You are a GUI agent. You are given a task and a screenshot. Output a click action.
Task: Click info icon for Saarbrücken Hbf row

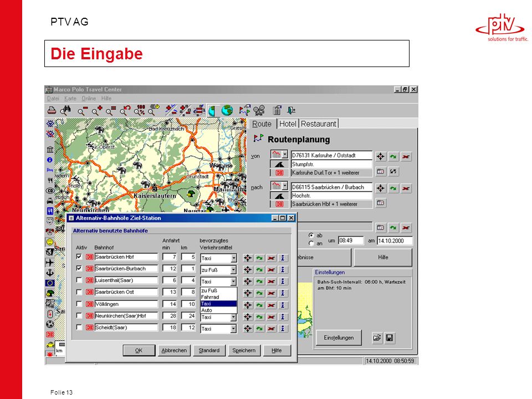(x=283, y=258)
